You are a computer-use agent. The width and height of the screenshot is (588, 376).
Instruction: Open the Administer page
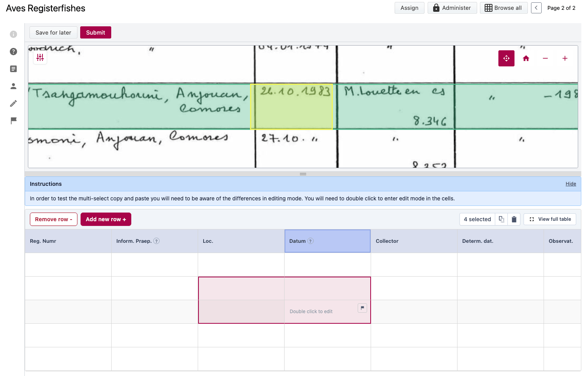point(452,8)
